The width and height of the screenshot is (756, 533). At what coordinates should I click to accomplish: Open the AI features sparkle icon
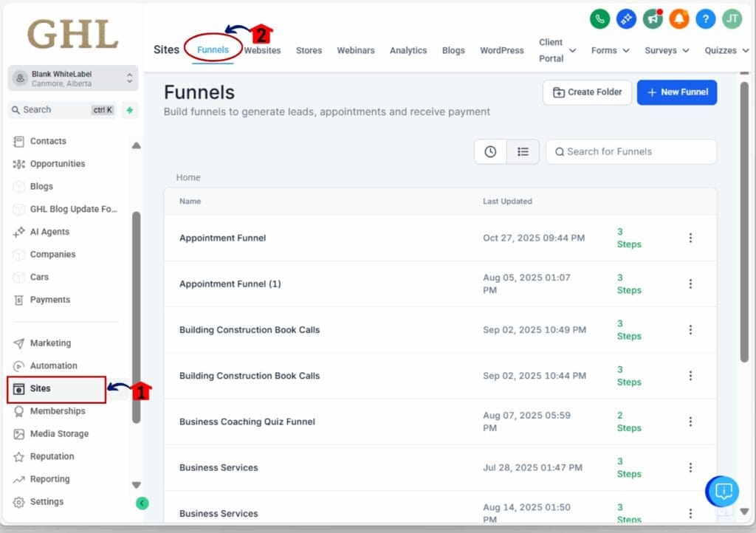(626, 19)
